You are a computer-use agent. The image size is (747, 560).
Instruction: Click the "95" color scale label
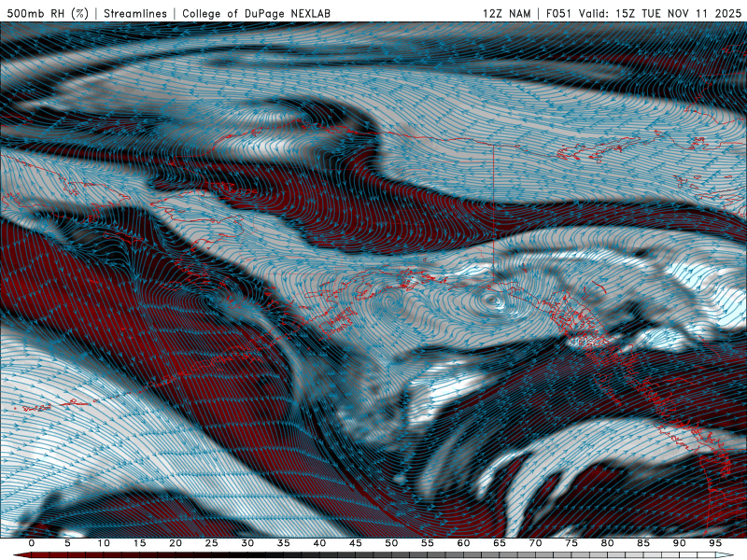[715, 543]
